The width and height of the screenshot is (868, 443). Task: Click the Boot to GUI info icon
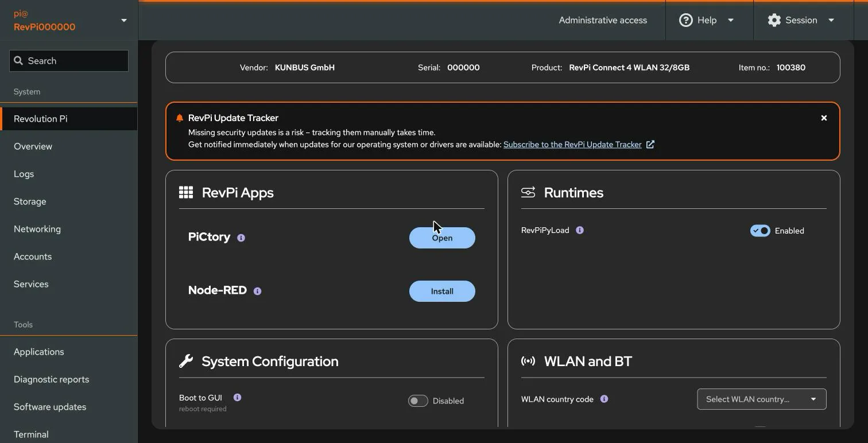(237, 397)
